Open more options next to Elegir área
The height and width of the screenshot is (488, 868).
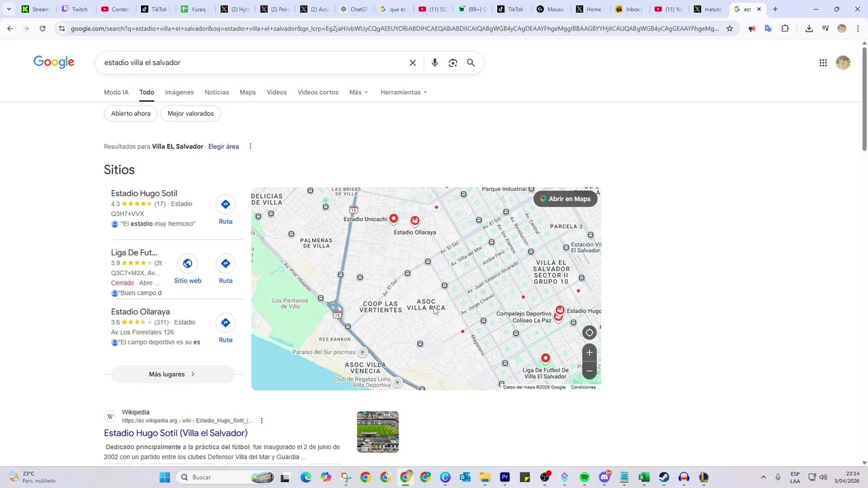[x=250, y=146]
